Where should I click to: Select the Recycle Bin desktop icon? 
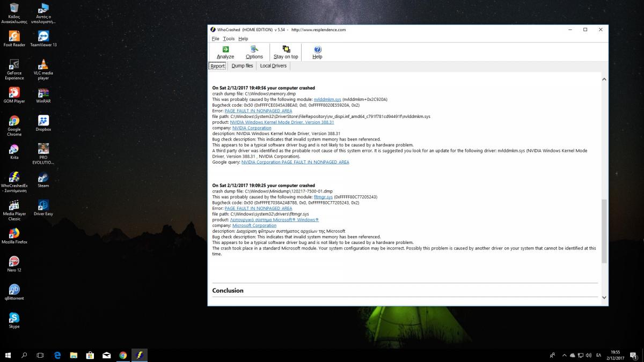pyautogui.click(x=14, y=13)
